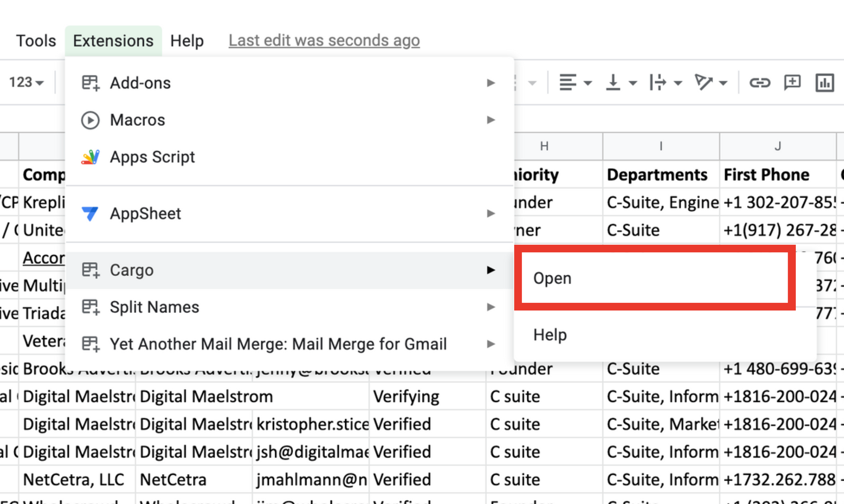
Task: Click the 'jsh@digitalmae' email cell
Action: coord(311,452)
